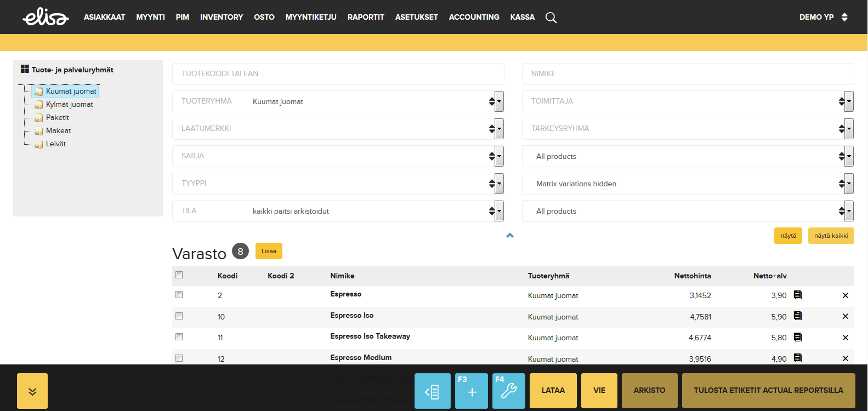
Task: Open the document icon in the Espresso Iso Takeaway row
Action: pos(798,337)
